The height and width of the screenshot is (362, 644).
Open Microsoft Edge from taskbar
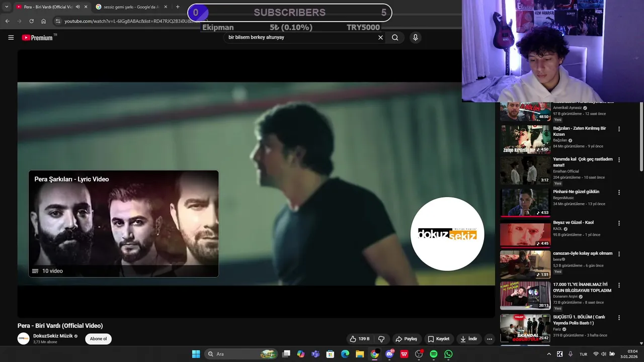click(345, 354)
